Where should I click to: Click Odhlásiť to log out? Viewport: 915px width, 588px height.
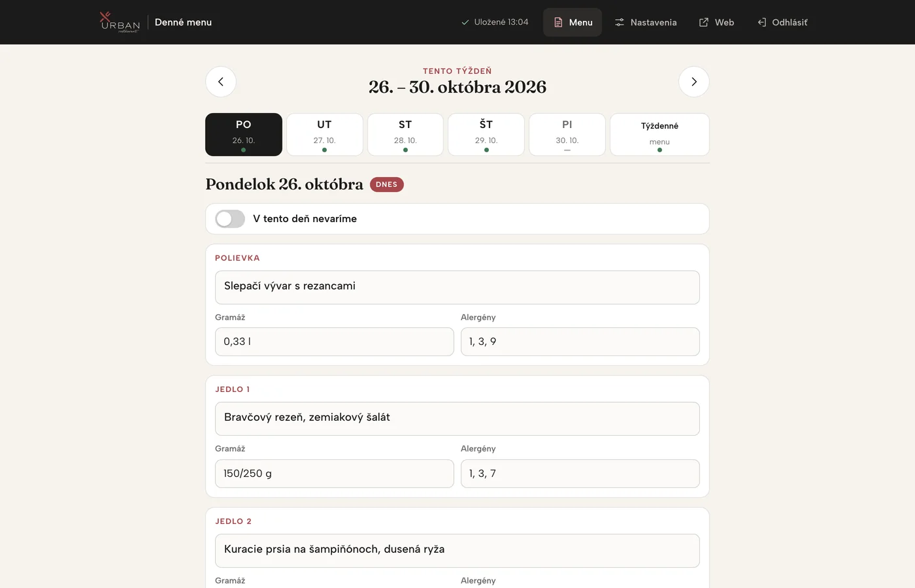pos(782,22)
